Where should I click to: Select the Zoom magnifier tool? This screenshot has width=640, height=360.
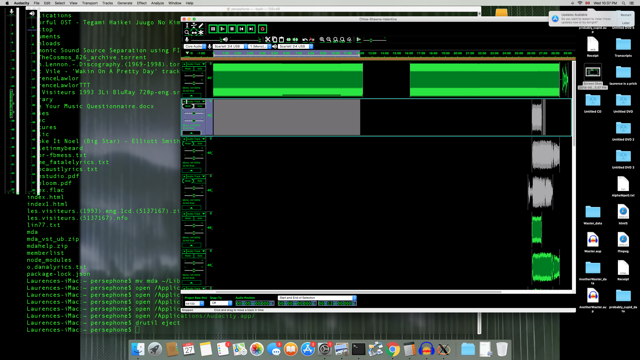click(x=187, y=32)
